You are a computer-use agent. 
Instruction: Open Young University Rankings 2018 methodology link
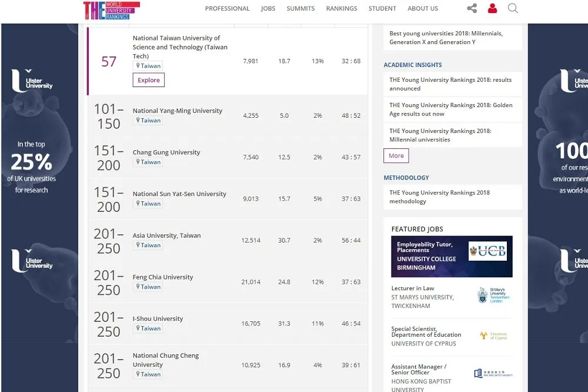point(453,197)
